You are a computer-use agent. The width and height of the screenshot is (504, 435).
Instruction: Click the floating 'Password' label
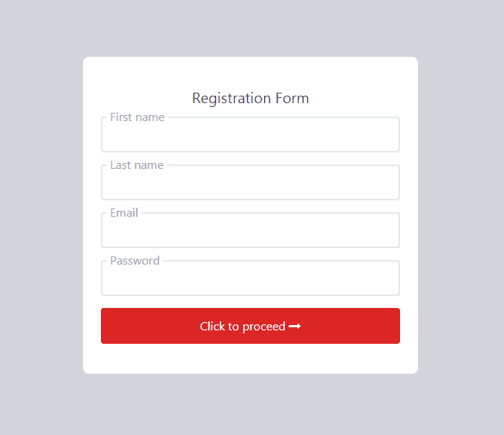pos(135,261)
